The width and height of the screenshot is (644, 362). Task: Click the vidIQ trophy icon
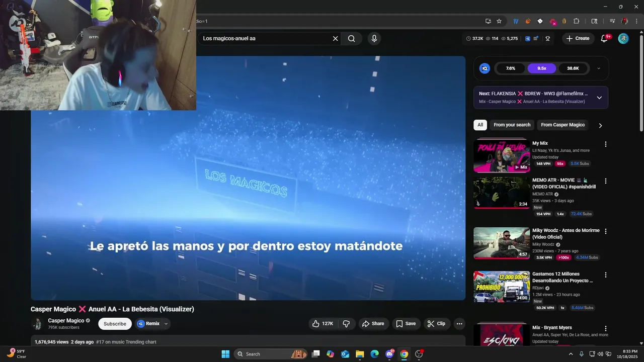pos(547,38)
